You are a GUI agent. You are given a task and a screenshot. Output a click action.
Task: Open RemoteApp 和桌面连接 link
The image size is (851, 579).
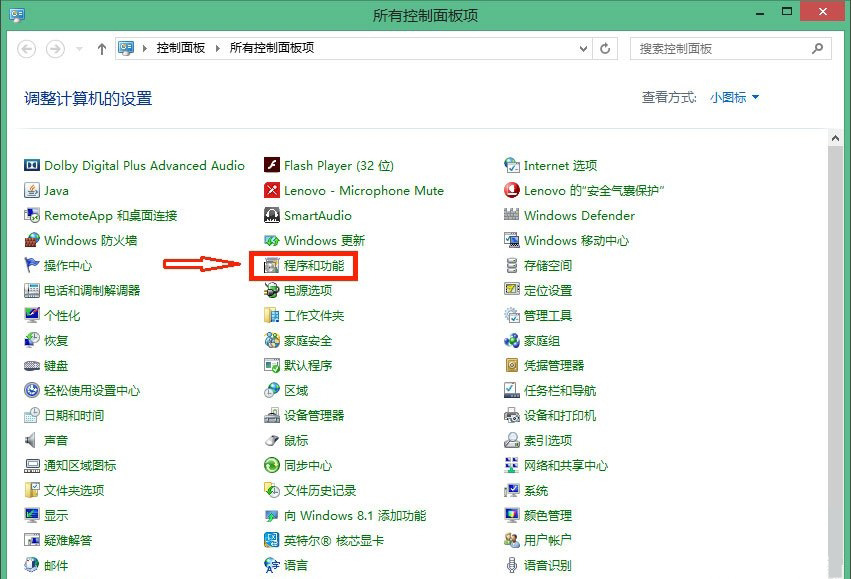111,215
